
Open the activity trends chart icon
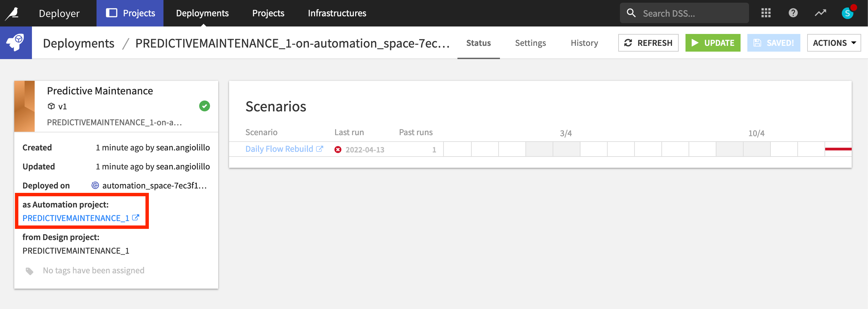click(820, 13)
